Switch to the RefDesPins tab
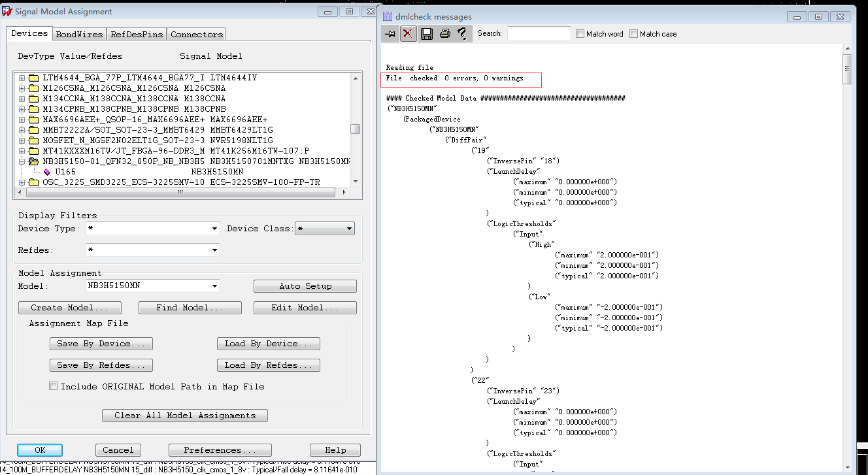 (x=137, y=34)
